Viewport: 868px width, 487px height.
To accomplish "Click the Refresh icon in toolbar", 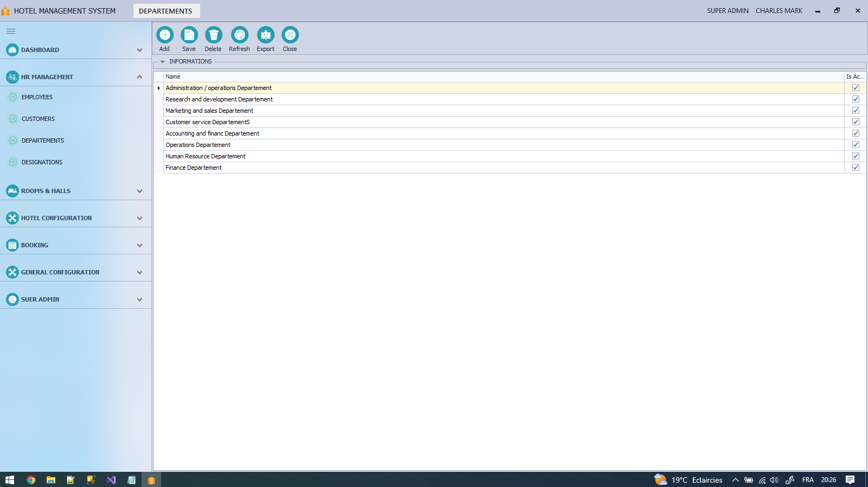I will tap(240, 35).
